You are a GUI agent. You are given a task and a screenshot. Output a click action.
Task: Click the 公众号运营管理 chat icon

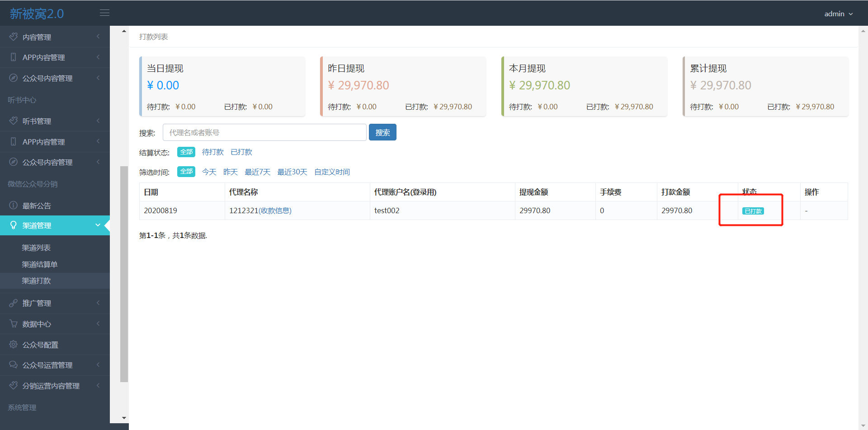click(x=14, y=365)
